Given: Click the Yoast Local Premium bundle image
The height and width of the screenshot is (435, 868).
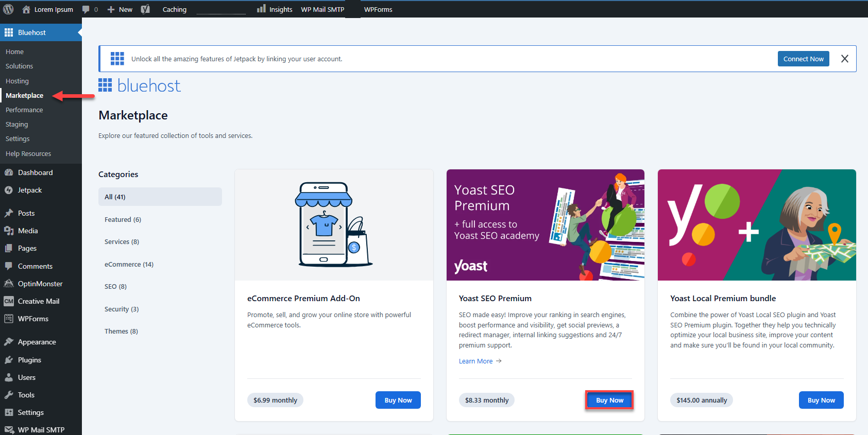Looking at the screenshot, I should coord(757,225).
